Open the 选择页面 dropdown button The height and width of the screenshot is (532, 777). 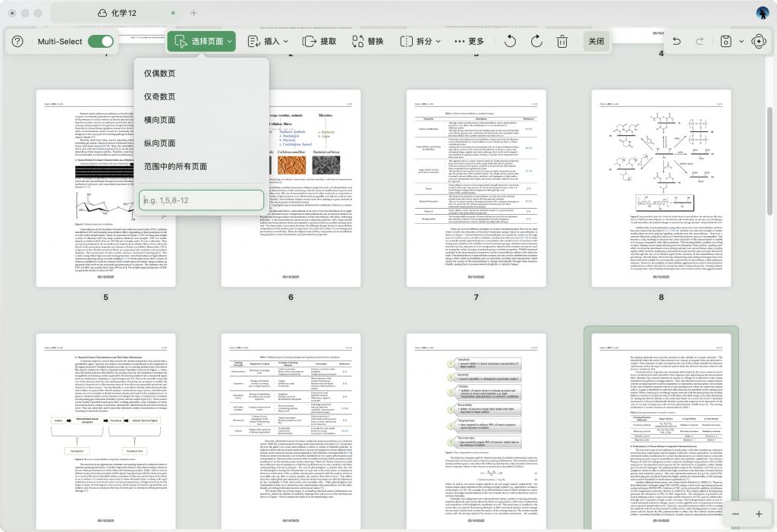201,42
